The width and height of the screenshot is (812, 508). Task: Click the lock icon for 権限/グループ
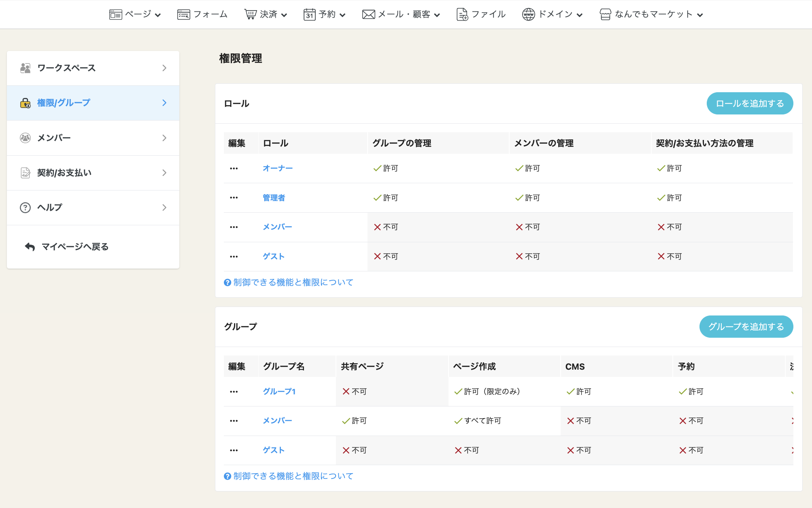(x=26, y=103)
